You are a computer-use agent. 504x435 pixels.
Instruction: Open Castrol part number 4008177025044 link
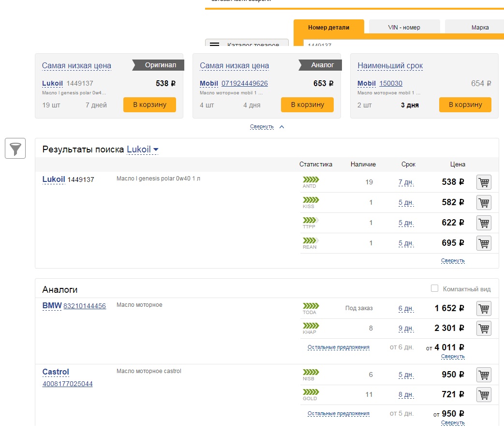click(68, 384)
